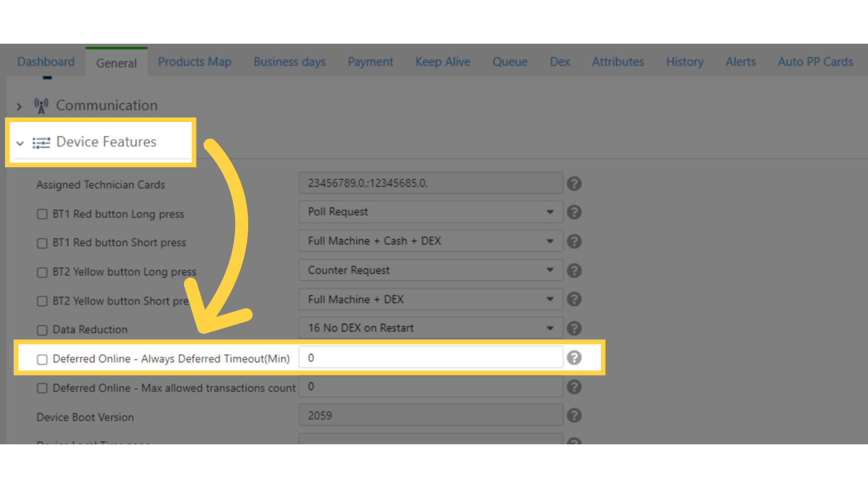Click help icon for BT1 Red button Long press
This screenshot has height=488, width=868.
tap(574, 212)
